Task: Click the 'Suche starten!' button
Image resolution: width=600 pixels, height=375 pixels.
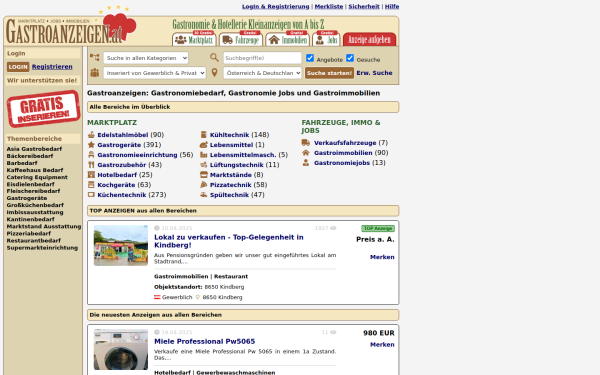Action: [329, 73]
